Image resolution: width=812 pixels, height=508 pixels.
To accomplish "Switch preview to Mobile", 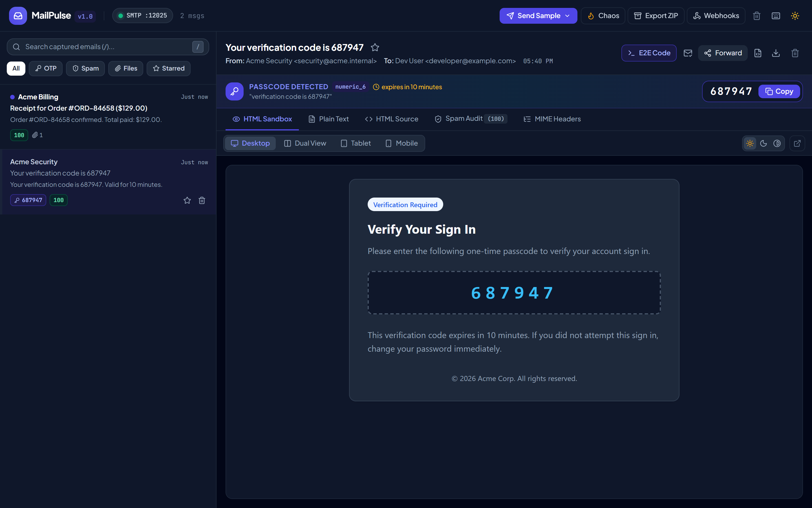I will coord(401,143).
